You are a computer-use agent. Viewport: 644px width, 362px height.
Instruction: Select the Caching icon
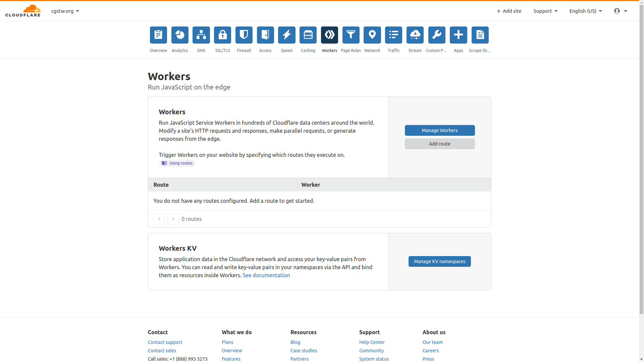(x=308, y=35)
